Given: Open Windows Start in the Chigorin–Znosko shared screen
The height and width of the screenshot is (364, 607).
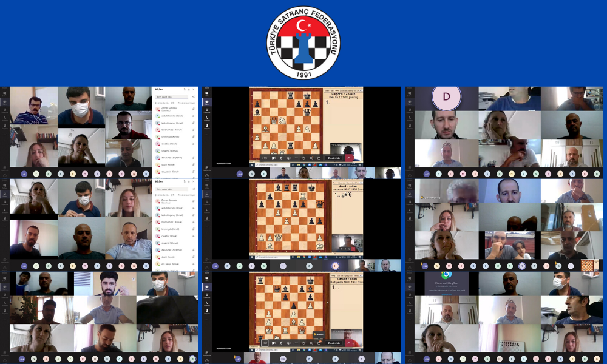Looking at the screenshot, I should click(x=253, y=165).
